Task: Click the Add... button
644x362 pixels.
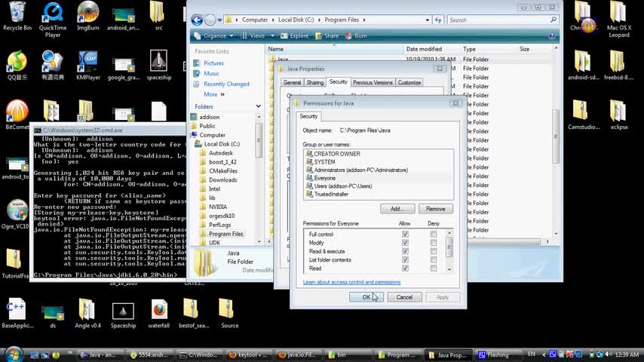Action: coord(397,209)
